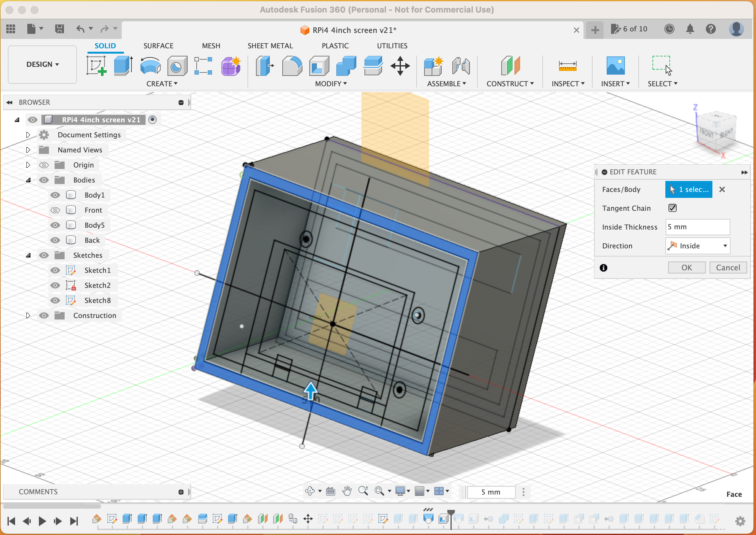Open the data panel grid icon
The image size is (756, 535).
(11, 29)
